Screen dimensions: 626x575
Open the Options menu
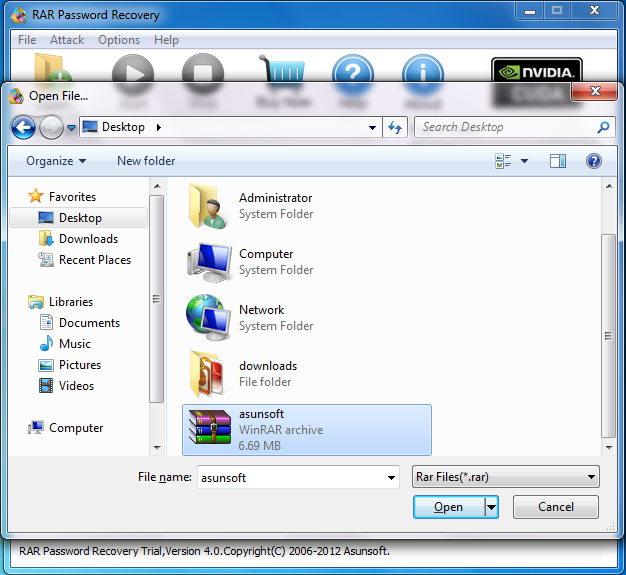[x=119, y=40]
